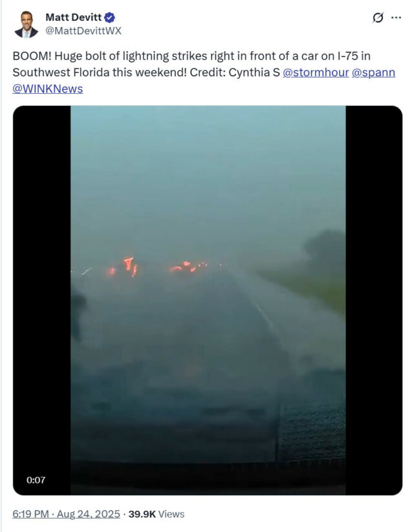Open the @WINKNews mention link
Viewport: 414px width, 532px height.
point(48,89)
